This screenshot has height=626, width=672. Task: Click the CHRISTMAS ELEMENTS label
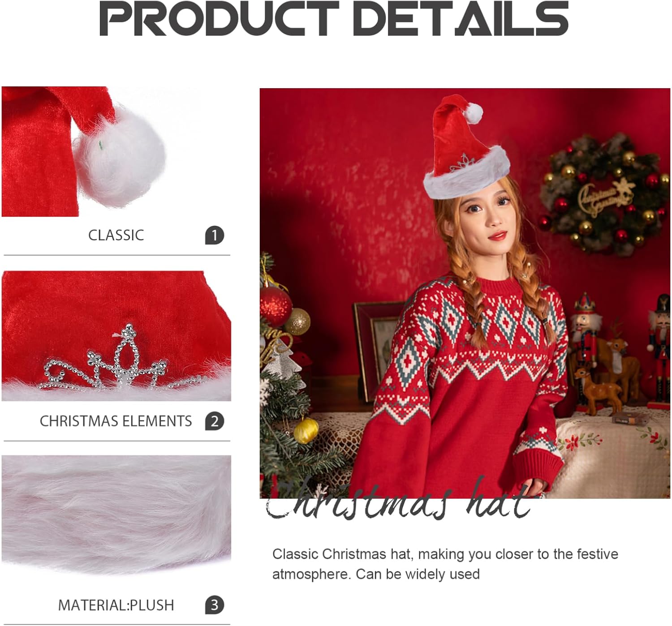116,421
